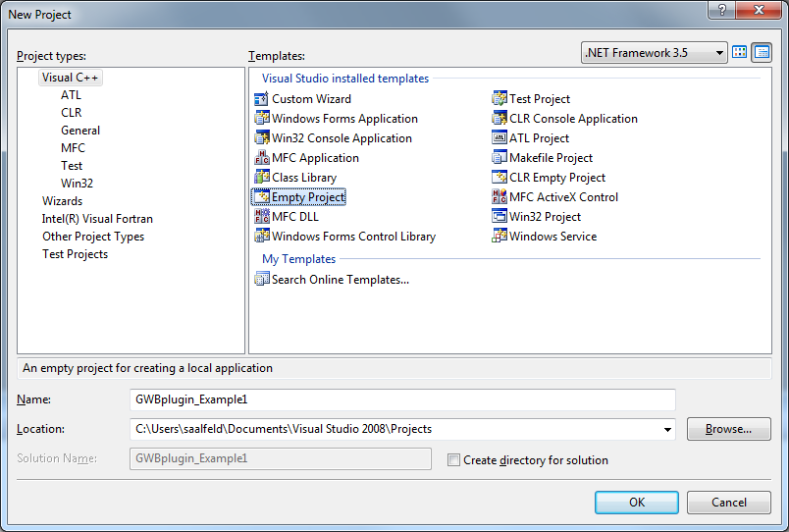
Task: Choose the Win32 Console Application icon
Action: pos(262,137)
